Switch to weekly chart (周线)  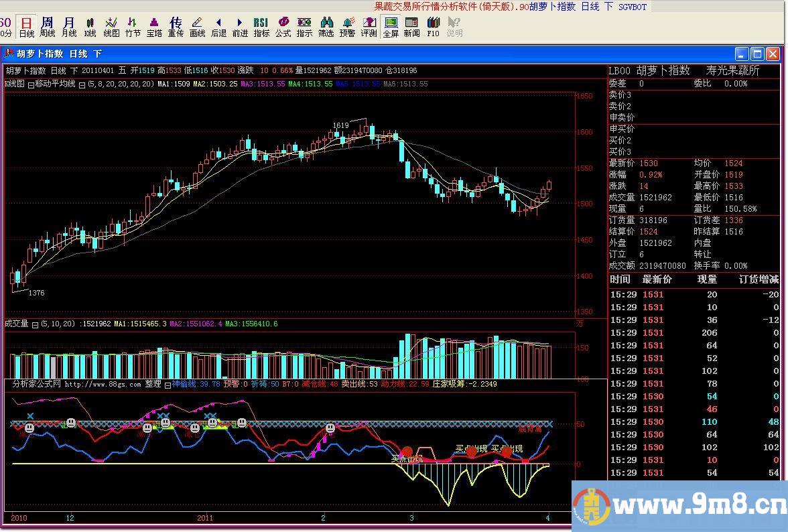click(x=47, y=27)
